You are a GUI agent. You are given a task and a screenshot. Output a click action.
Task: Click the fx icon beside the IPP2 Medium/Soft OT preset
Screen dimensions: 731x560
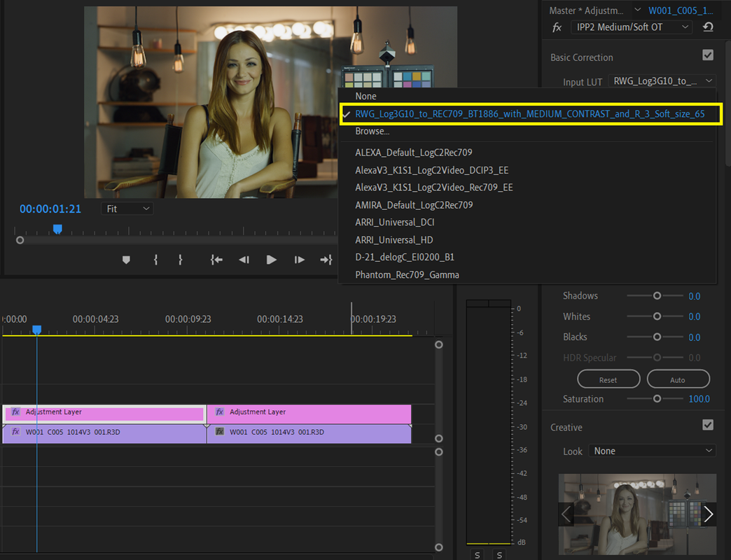pyautogui.click(x=557, y=27)
